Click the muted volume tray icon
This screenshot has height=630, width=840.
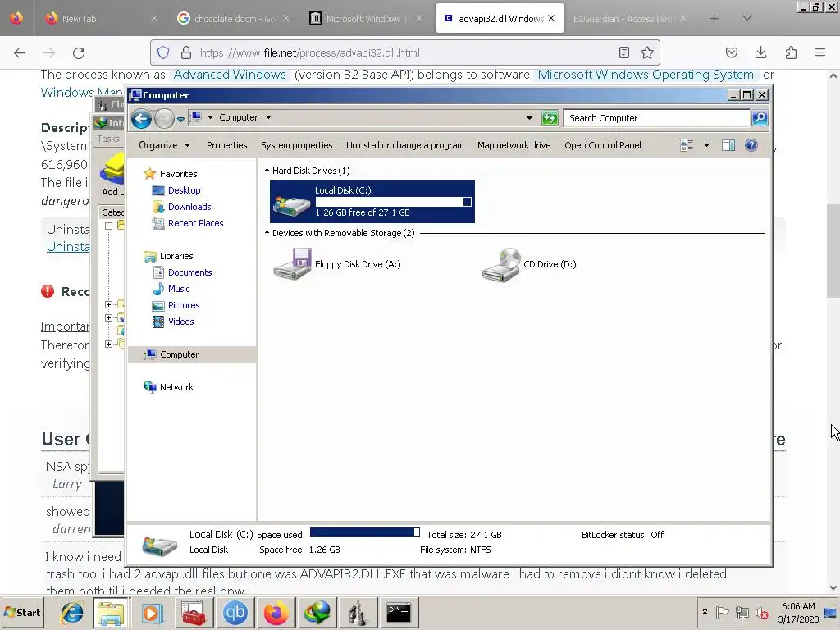[760, 612]
